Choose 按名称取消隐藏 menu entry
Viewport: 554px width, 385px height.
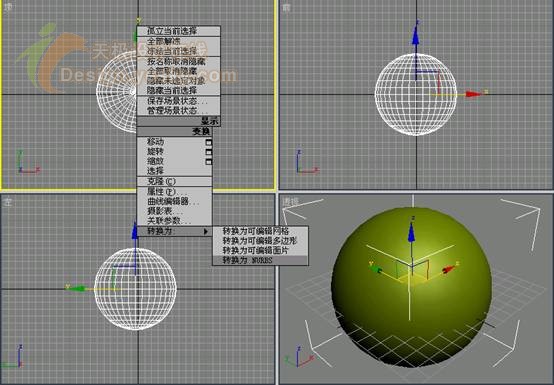point(178,61)
